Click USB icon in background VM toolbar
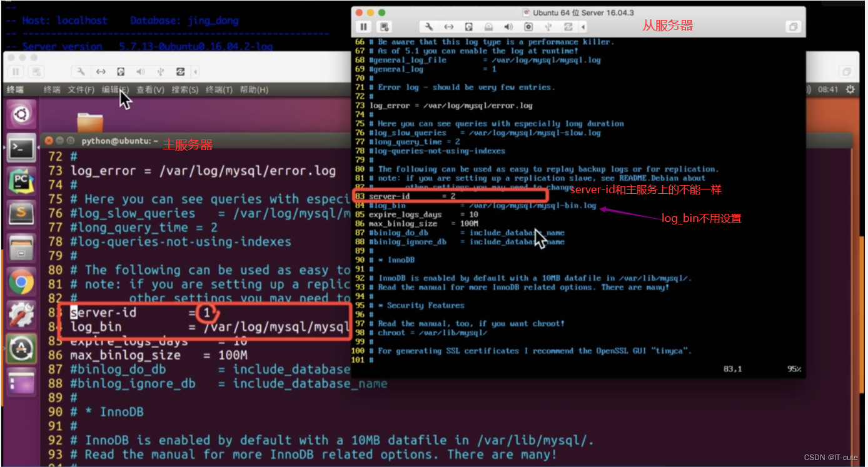Image resolution: width=868 pixels, height=467 pixels. pyautogui.click(x=161, y=71)
